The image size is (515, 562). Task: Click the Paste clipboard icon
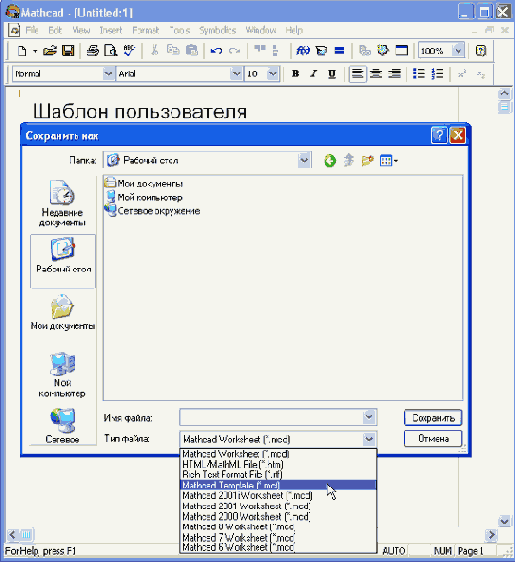(192, 50)
